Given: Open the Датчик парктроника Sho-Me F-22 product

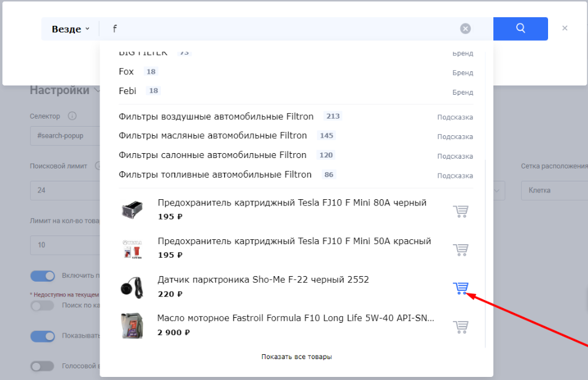Looking at the screenshot, I should tap(263, 280).
